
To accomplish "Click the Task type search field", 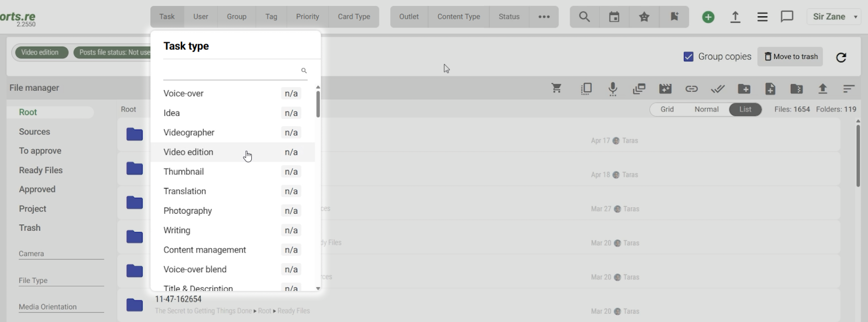I will point(231,70).
